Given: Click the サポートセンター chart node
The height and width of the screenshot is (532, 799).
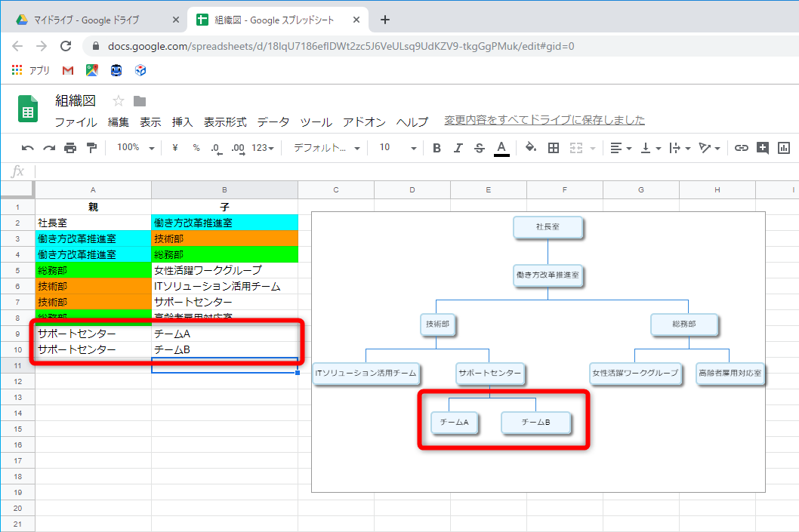Looking at the screenshot, I should [x=489, y=374].
